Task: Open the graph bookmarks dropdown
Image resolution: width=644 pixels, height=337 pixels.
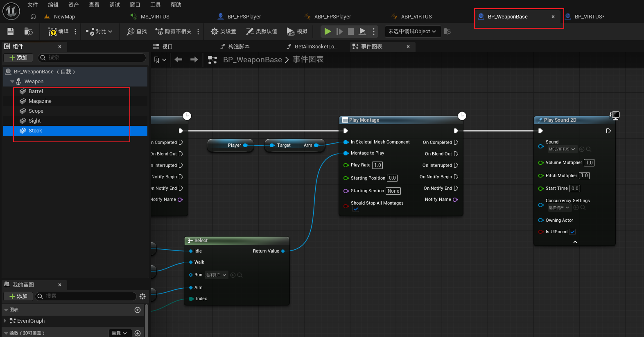Action: pos(160,60)
